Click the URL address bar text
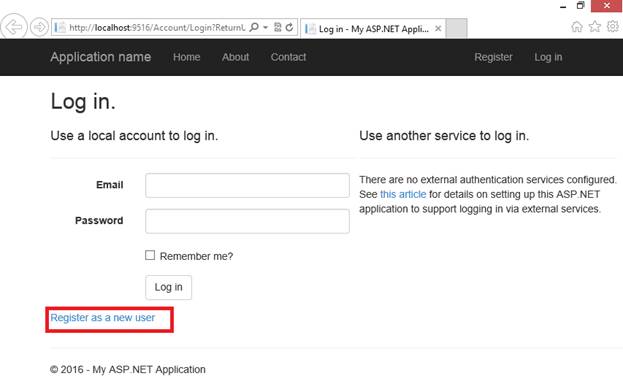Image resolution: width=623 pixels, height=392 pixels. (157, 27)
